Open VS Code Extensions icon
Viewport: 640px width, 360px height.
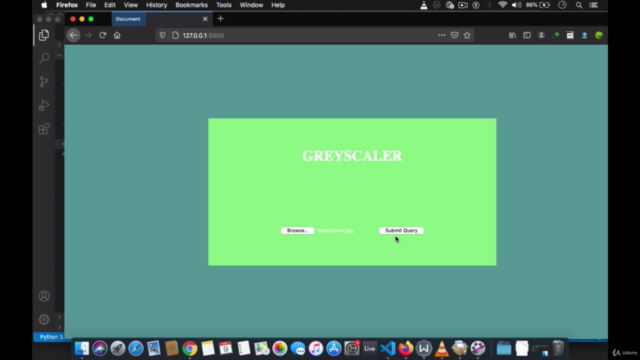[x=44, y=129]
